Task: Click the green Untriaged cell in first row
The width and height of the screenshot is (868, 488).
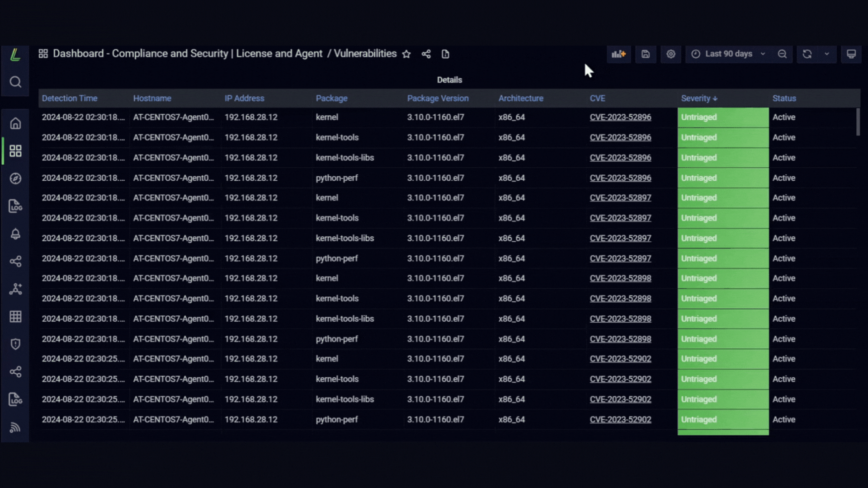Action: (x=723, y=117)
